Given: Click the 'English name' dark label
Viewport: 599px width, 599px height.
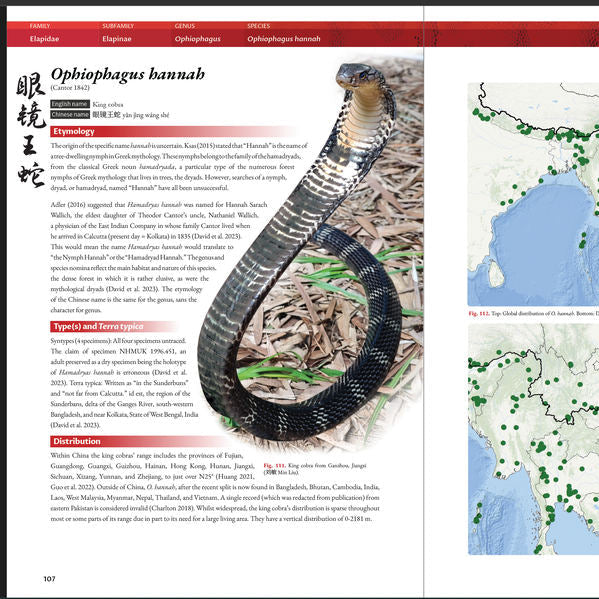Looking at the screenshot, I should click(70, 104).
